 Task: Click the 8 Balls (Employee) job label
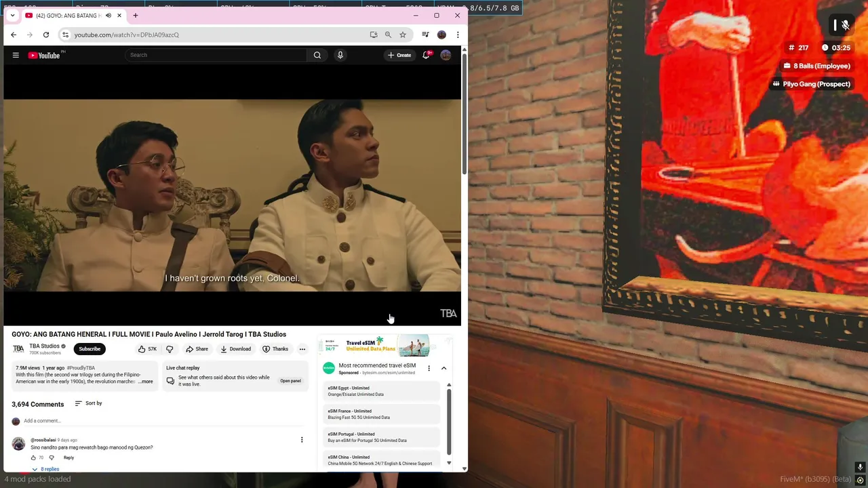[816, 66]
